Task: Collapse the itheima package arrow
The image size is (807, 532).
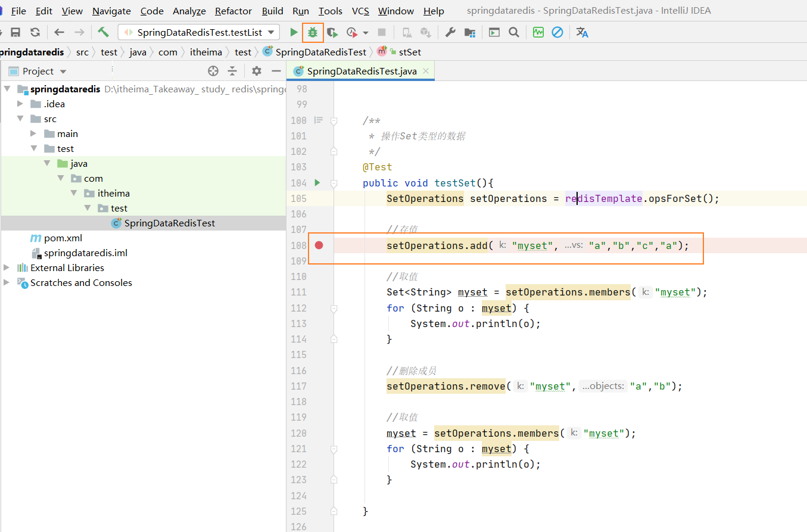Action: (74, 193)
